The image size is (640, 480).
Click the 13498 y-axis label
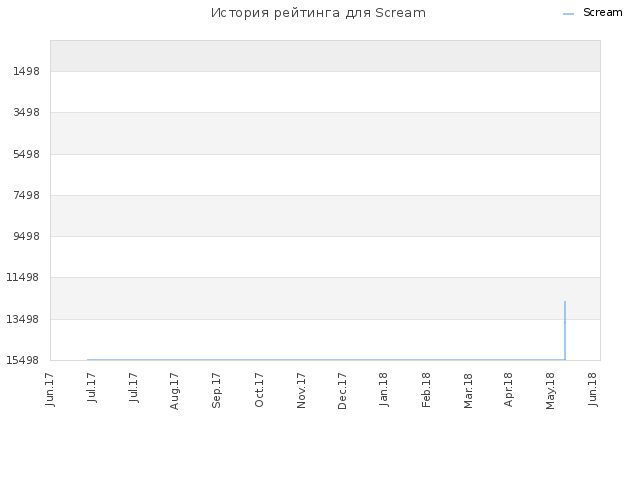(x=23, y=319)
